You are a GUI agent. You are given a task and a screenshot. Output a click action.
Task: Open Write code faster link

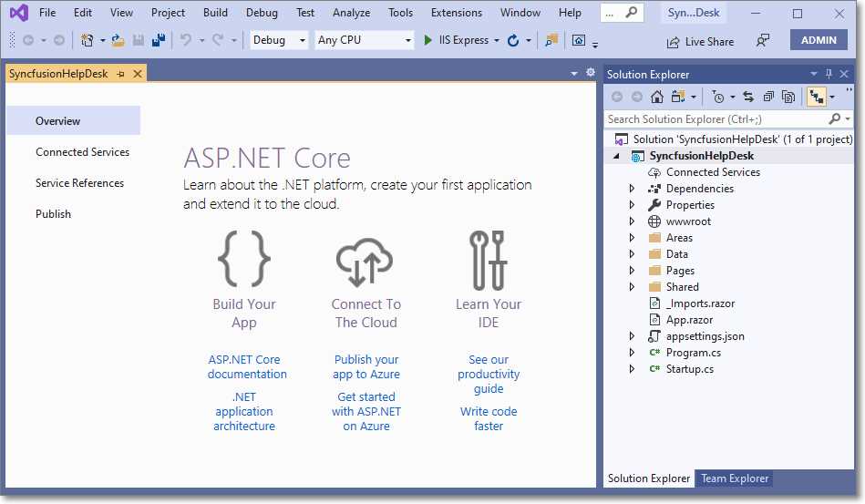click(x=489, y=418)
